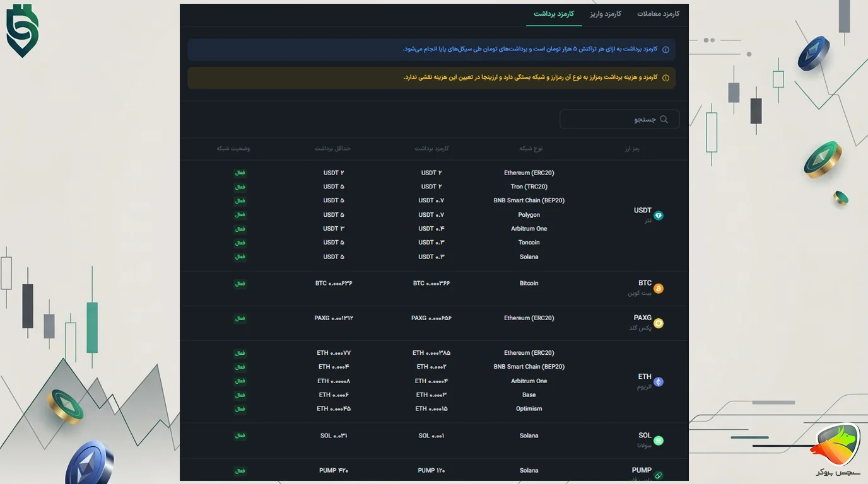Viewport: 868px width, 484px height.
Task: Click the PUMP ticker label
Action: 642,470
